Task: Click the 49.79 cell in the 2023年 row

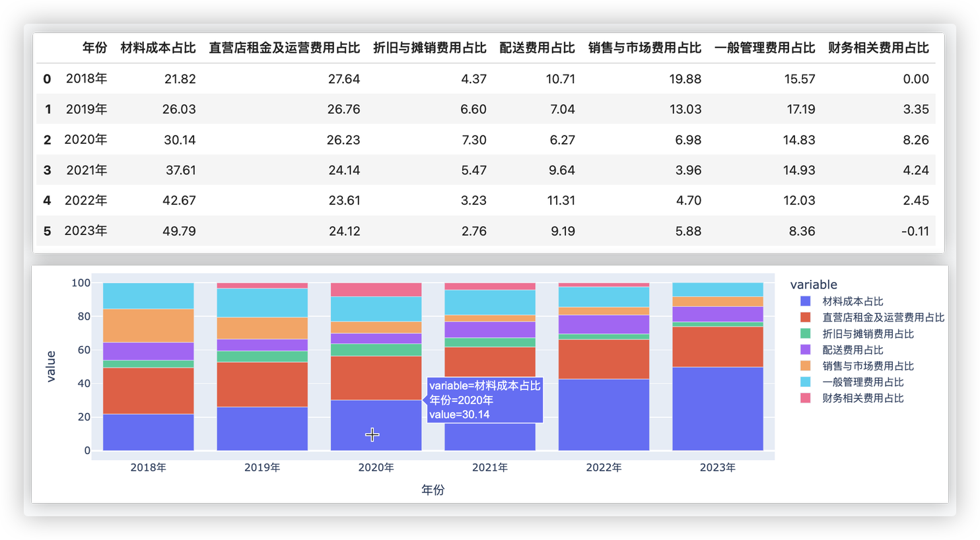Action: (x=179, y=231)
